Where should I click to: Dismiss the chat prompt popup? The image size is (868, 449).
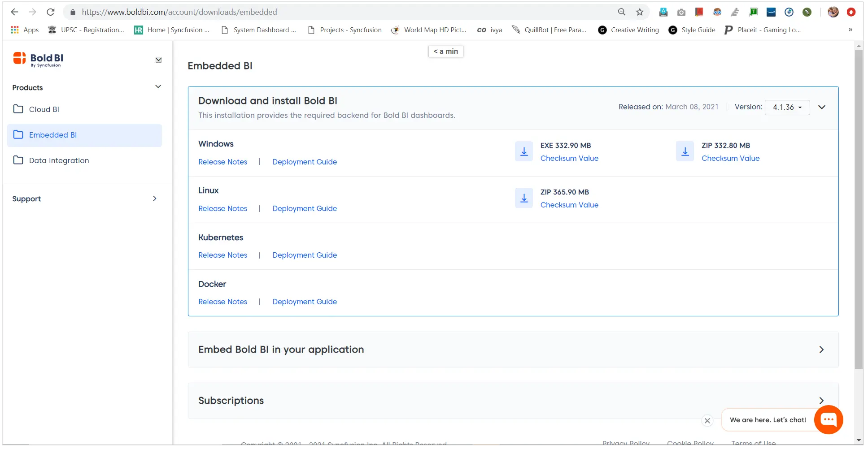tap(707, 420)
